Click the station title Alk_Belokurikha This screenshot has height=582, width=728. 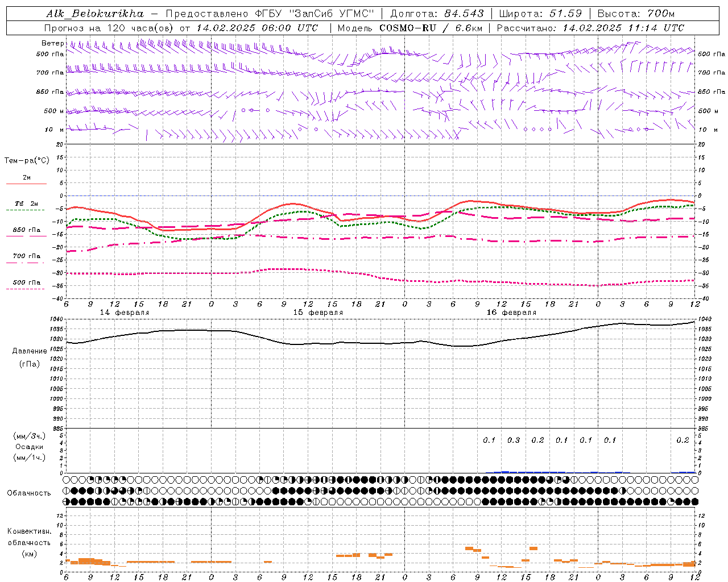point(95,14)
